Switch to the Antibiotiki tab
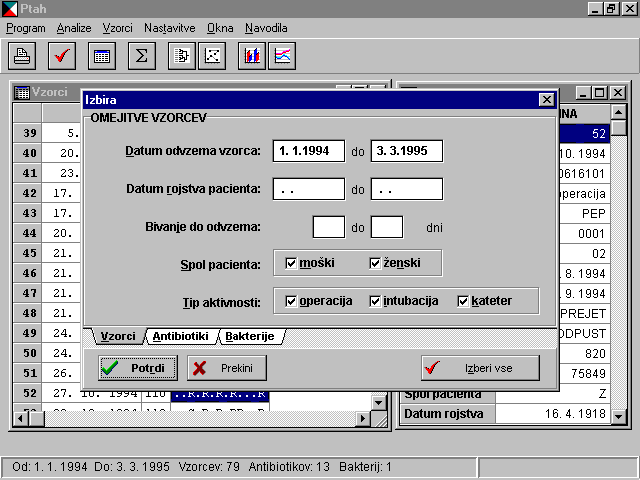The width and height of the screenshot is (640, 480). 180,336
